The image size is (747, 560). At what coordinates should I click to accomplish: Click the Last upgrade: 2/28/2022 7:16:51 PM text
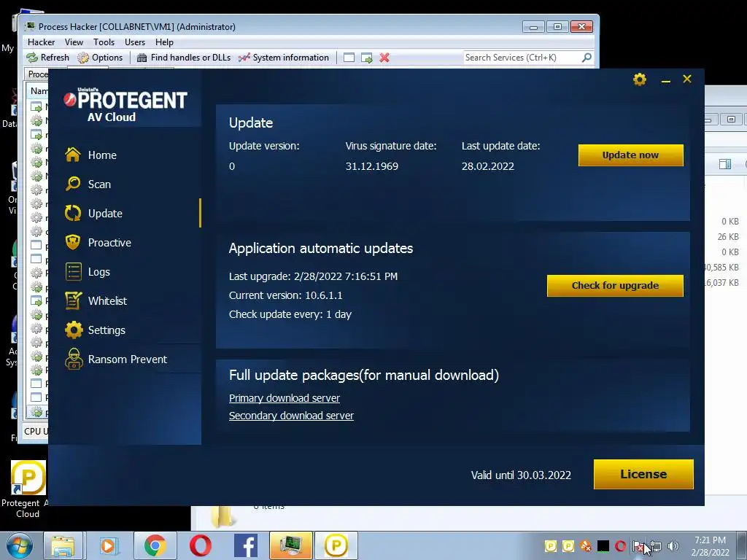[313, 276]
